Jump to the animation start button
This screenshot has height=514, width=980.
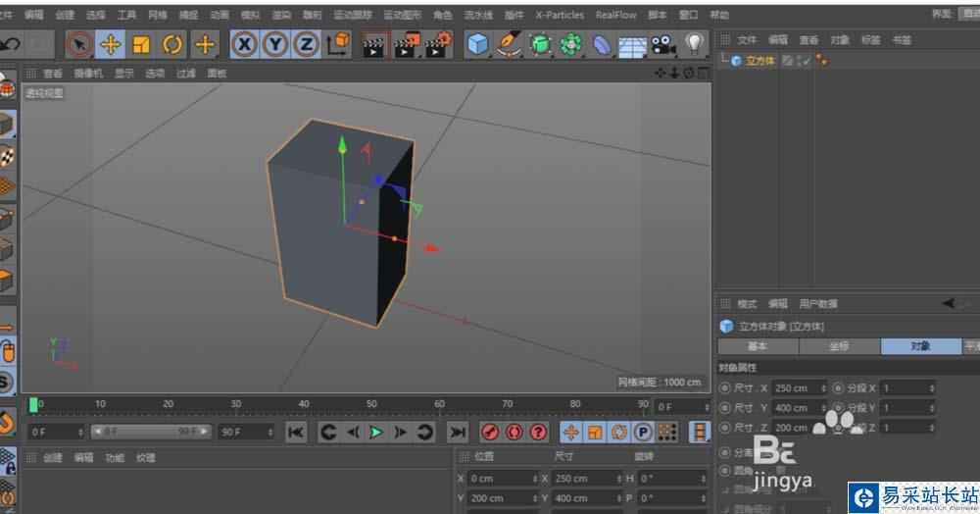[296, 432]
